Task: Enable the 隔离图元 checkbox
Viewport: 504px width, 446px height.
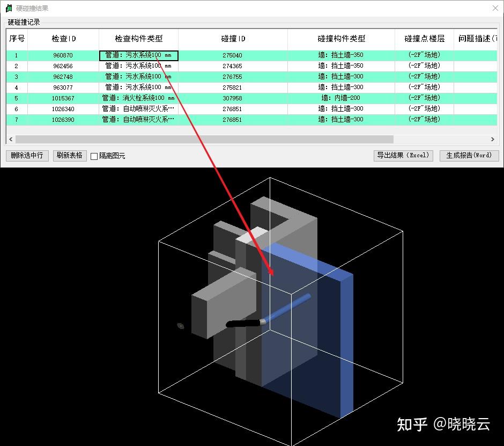Action: [93, 156]
